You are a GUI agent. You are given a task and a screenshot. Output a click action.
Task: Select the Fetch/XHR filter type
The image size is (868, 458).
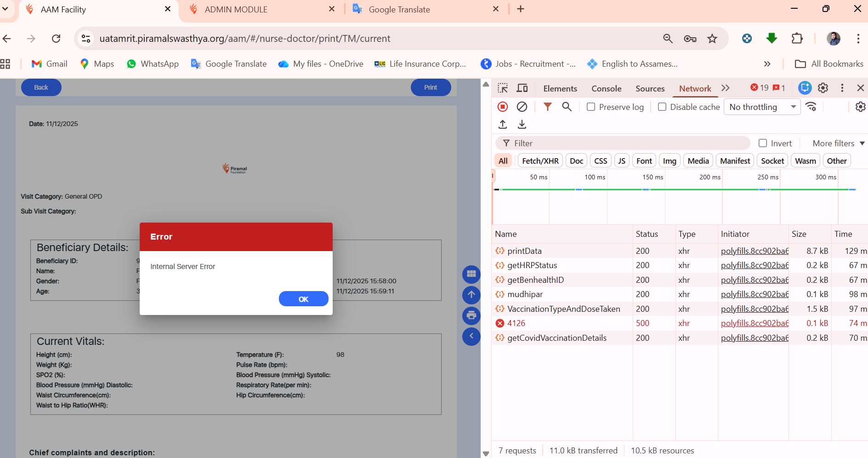(x=540, y=160)
